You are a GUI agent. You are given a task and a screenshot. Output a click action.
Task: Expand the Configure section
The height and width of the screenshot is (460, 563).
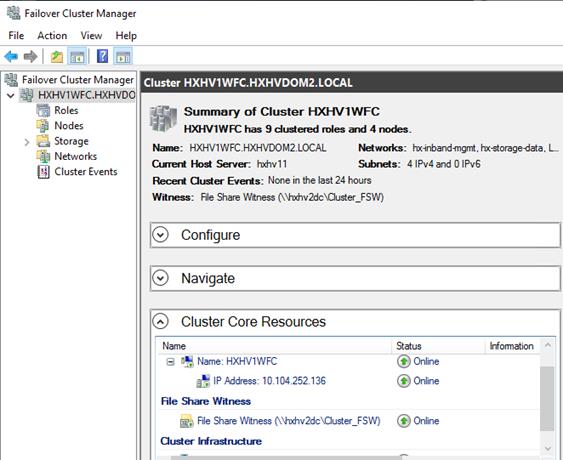(x=160, y=235)
